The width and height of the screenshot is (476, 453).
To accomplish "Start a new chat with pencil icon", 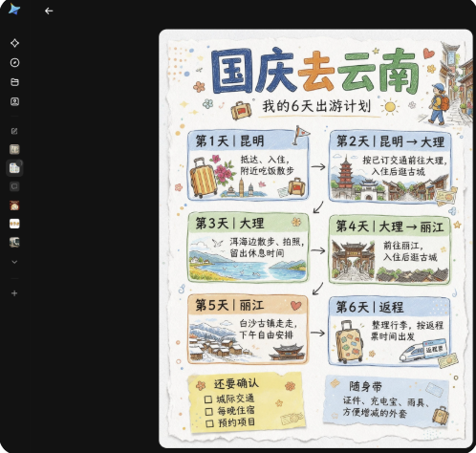I will 14,131.
